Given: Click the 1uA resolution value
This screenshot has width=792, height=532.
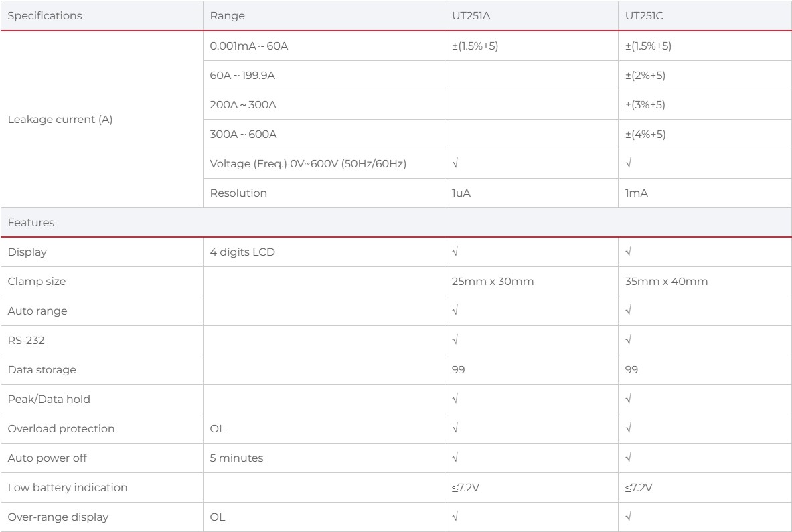Looking at the screenshot, I should [461, 193].
